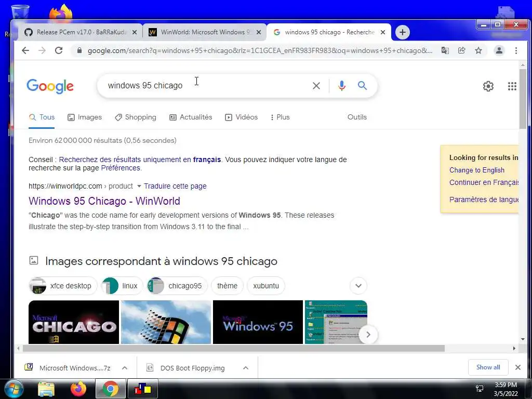
Task: Open a new tab with plus button
Action: click(x=403, y=32)
